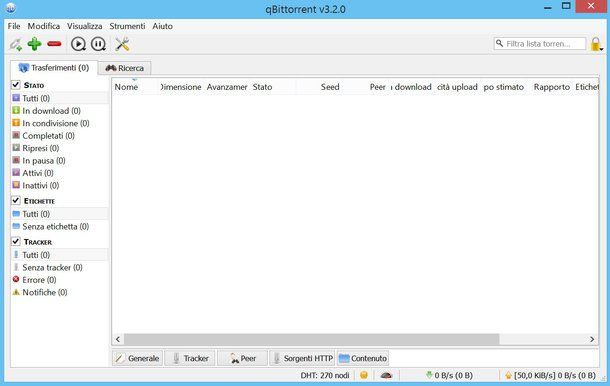This screenshot has height=386, width=610.
Task: Select Inattivi (0) filter
Action: [60, 186]
